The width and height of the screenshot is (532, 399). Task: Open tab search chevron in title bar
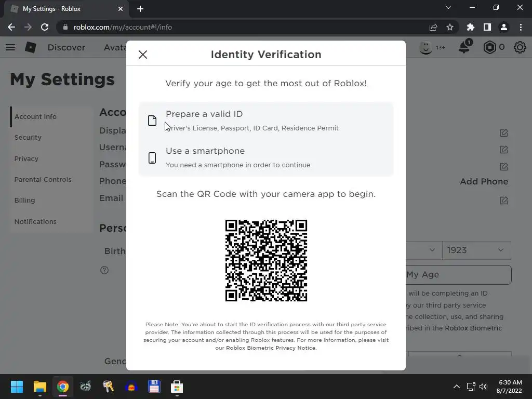point(448,7)
